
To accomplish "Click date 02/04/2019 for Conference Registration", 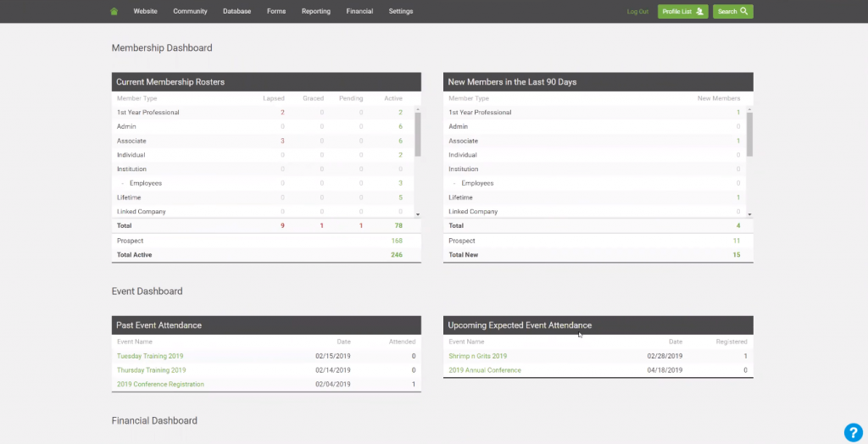I will (x=332, y=384).
